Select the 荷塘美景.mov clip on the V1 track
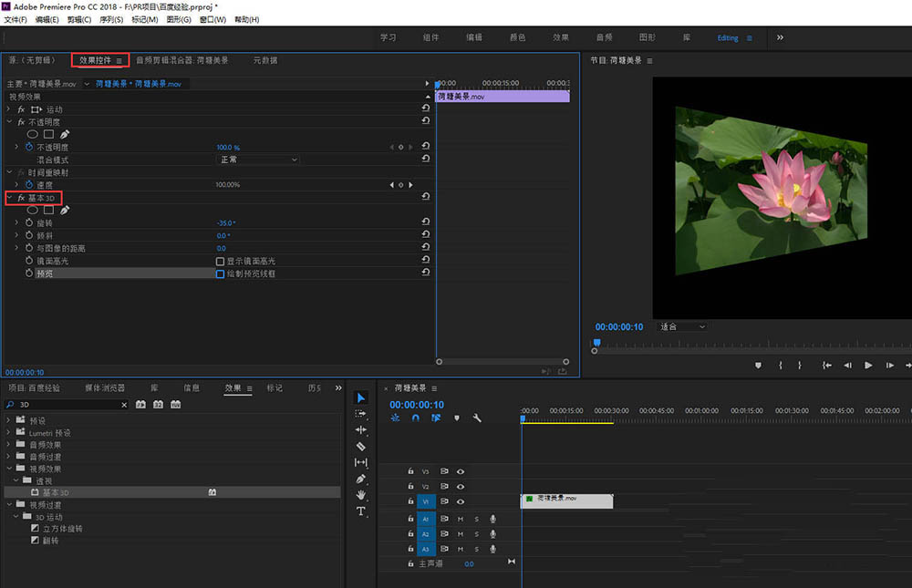 coord(565,500)
